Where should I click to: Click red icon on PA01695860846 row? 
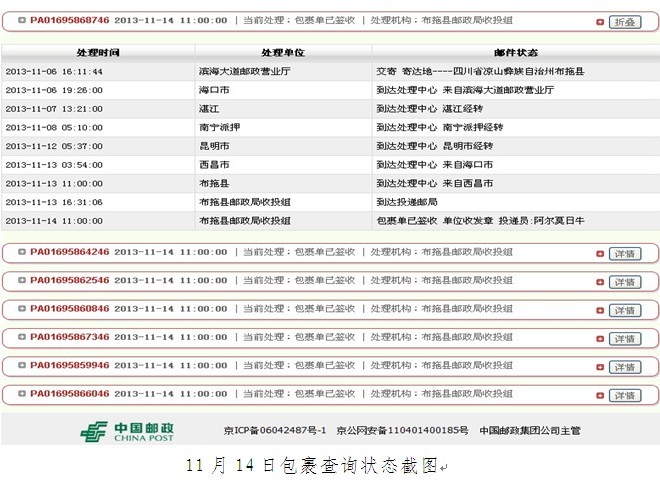click(x=599, y=311)
